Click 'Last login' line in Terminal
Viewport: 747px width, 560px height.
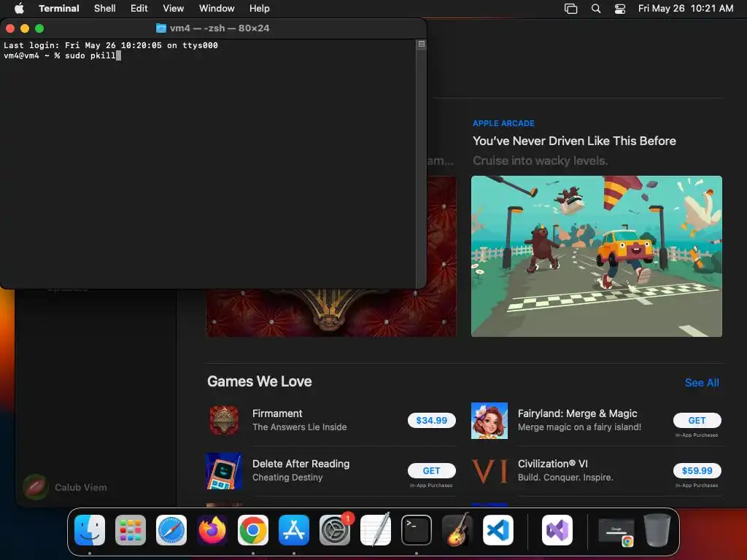tap(111, 45)
